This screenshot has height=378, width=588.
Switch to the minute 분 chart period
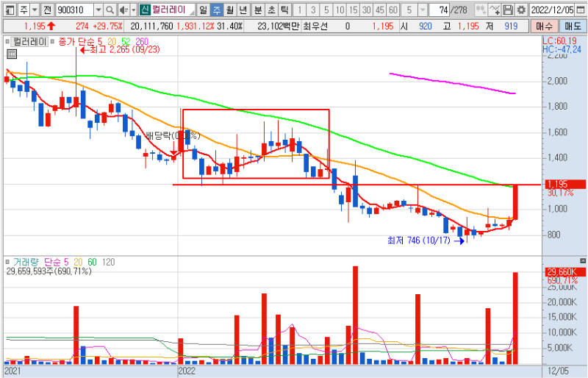[258, 10]
